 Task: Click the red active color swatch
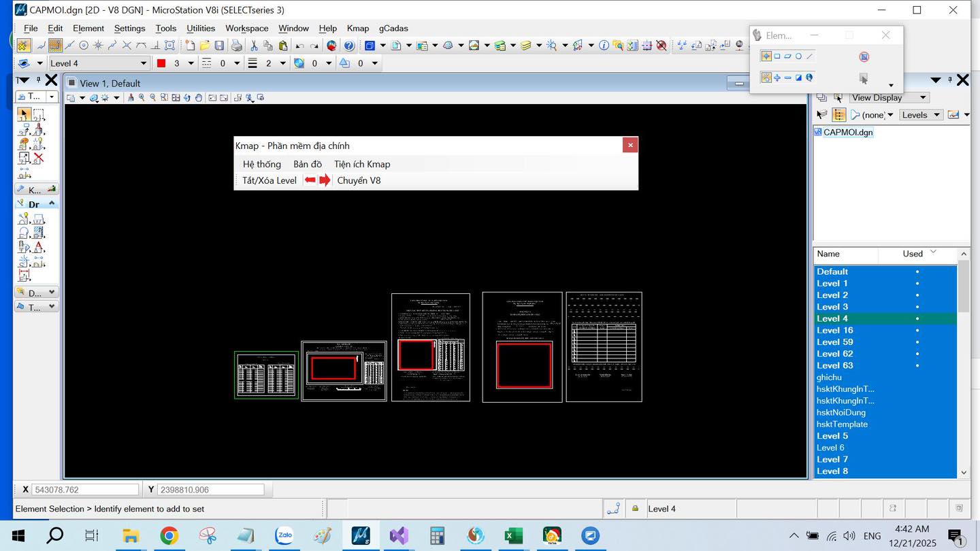pos(161,63)
